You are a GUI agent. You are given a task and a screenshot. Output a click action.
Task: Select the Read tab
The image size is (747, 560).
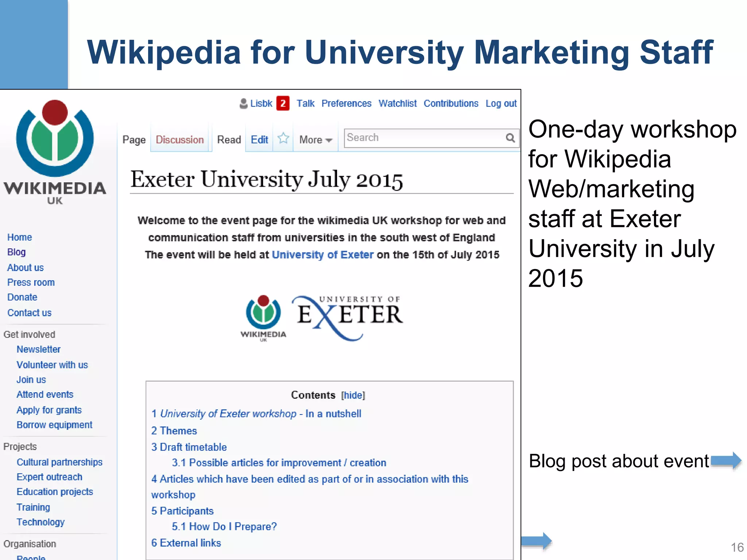(x=229, y=140)
